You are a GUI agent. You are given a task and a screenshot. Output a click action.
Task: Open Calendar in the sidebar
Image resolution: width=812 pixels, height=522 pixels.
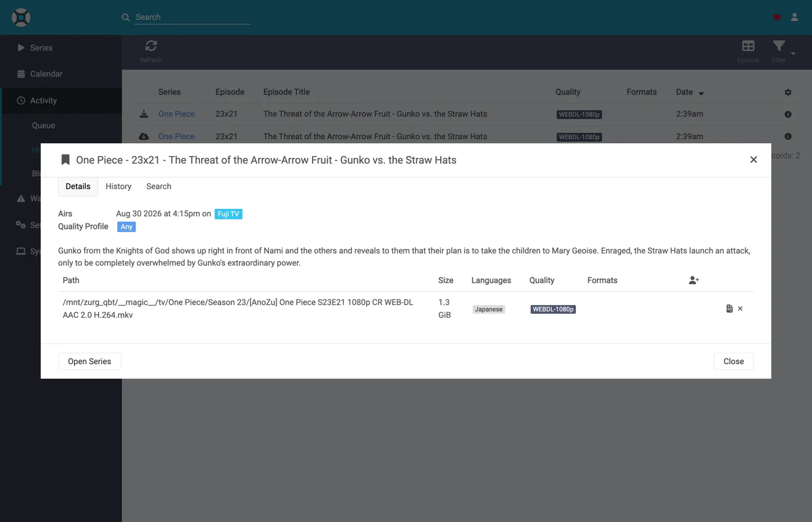coord(61,74)
